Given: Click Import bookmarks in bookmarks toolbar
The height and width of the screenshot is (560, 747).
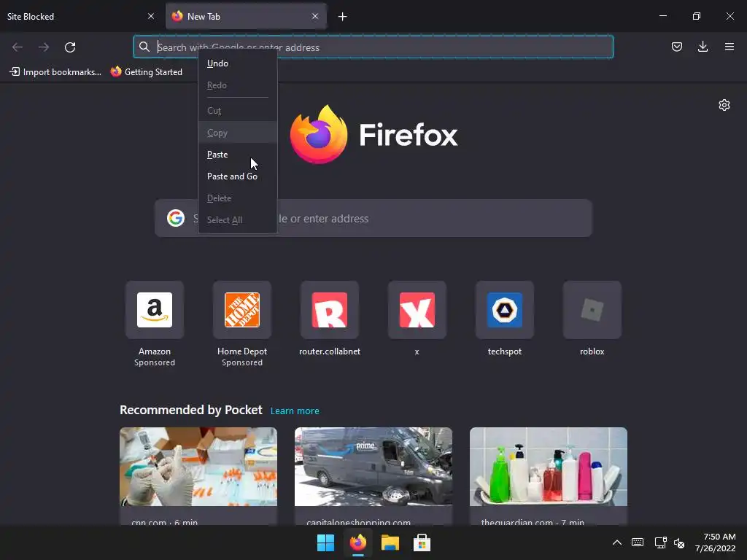Looking at the screenshot, I should pyautogui.click(x=55, y=72).
